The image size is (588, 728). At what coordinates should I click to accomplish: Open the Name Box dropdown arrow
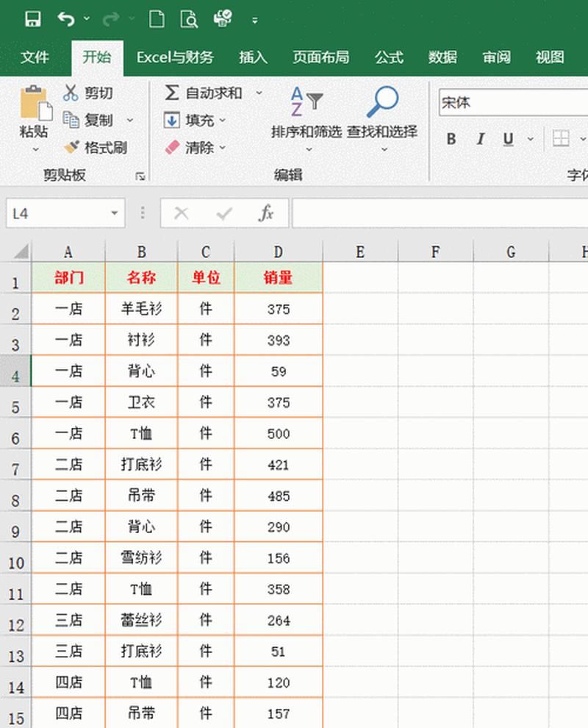114,213
